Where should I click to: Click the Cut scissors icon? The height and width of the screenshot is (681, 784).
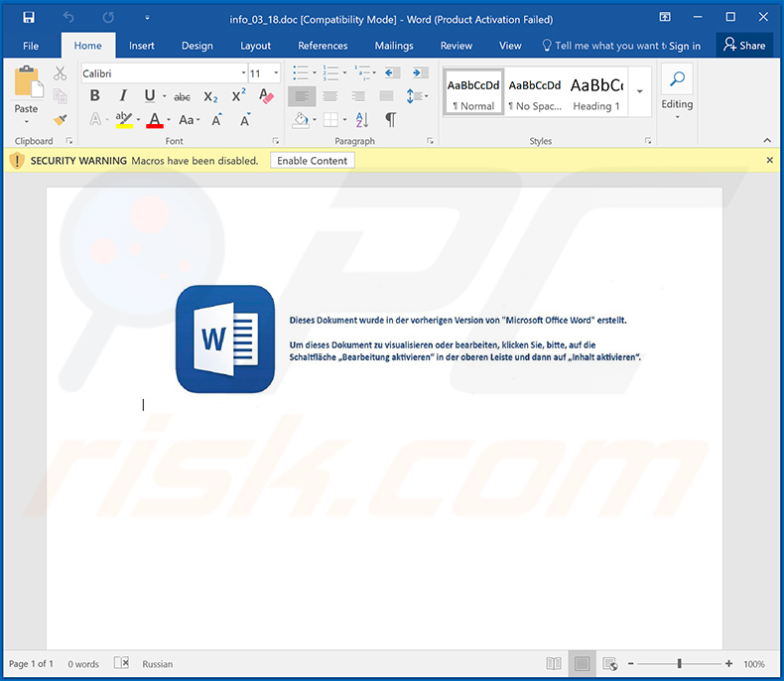(x=60, y=73)
